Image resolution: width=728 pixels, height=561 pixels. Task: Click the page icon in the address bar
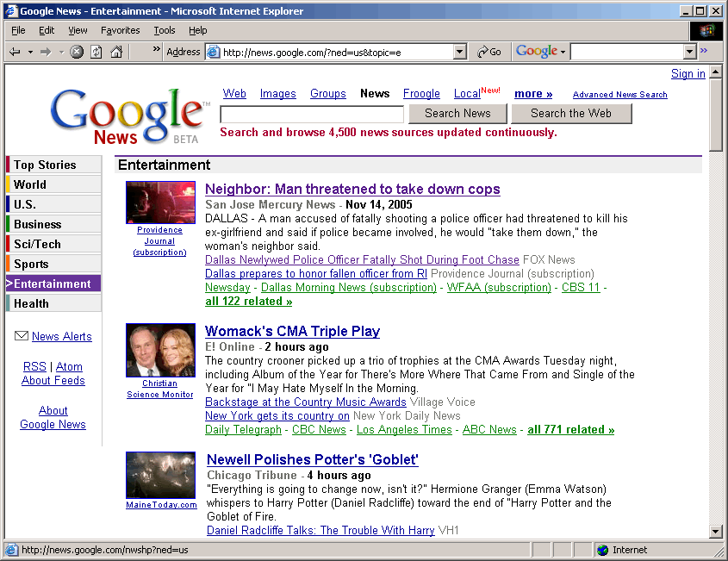213,52
